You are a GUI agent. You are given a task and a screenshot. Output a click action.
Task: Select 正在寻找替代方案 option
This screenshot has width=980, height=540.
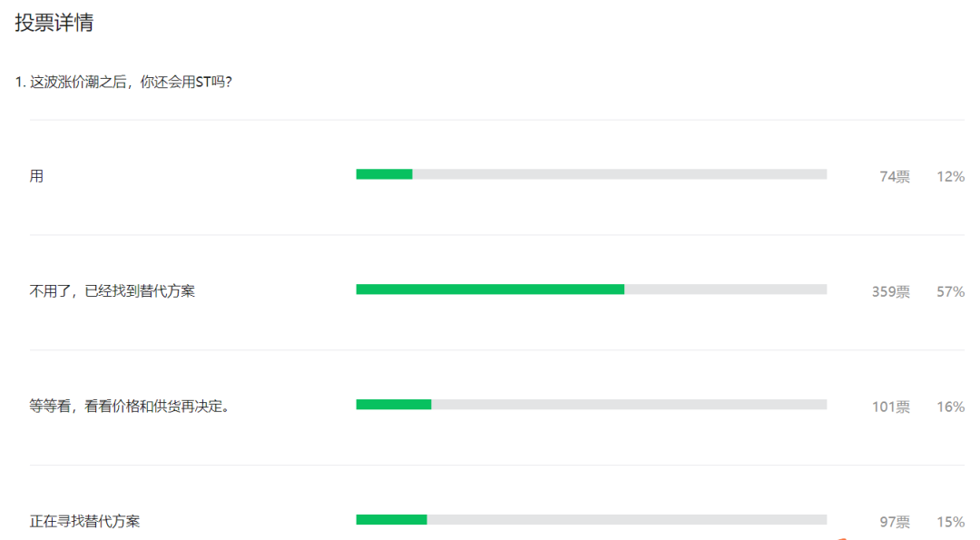click(85, 521)
